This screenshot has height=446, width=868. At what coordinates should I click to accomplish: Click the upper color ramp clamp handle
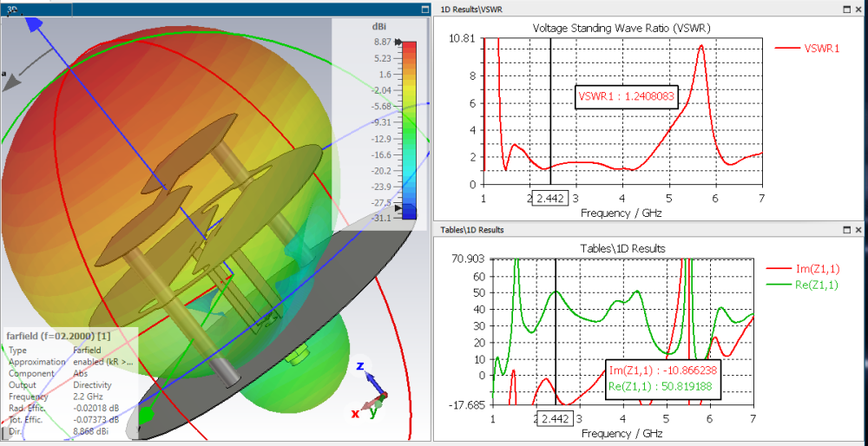click(398, 43)
